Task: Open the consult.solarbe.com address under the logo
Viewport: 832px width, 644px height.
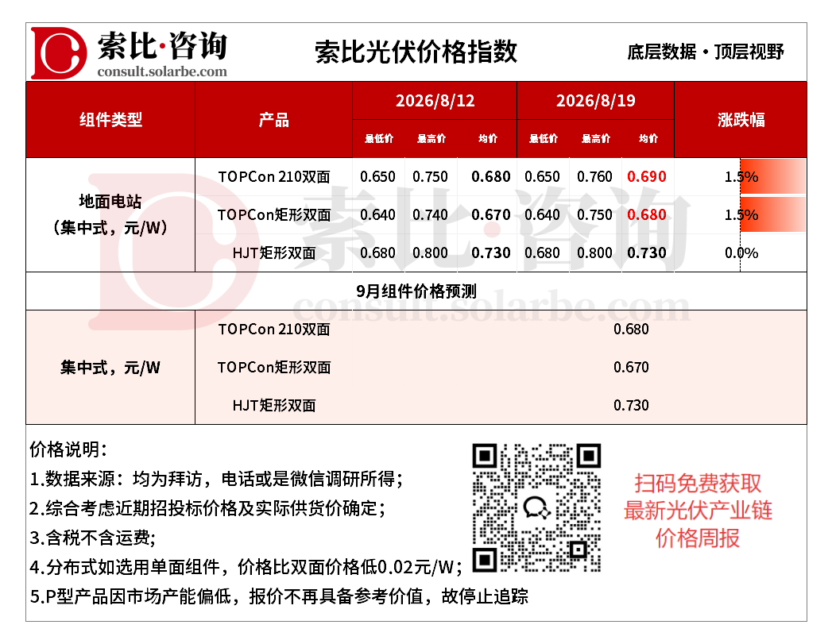Action: coord(162,71)
